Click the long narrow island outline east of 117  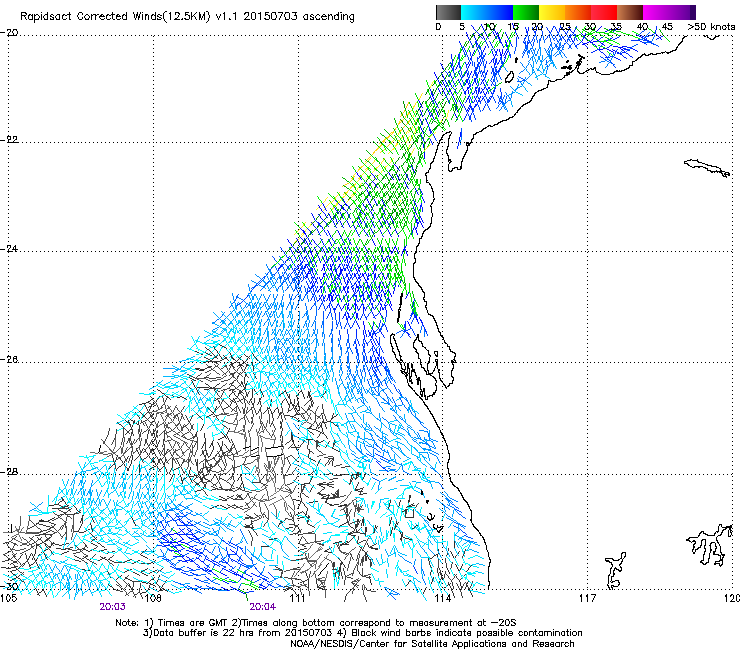tap(707, 168)
